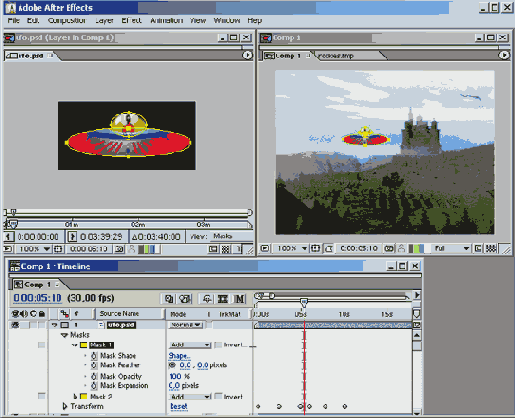Click the Comp 1 panel options arrow button
The width and height of the screenshot is (515, 418).
coord(504,55)
